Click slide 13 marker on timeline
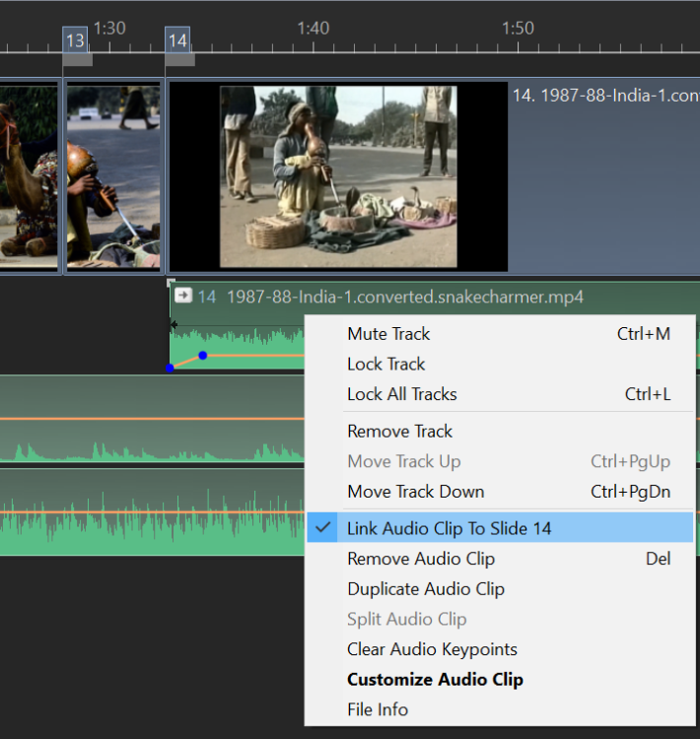This screenshot has height=739, width=700. 75,41
